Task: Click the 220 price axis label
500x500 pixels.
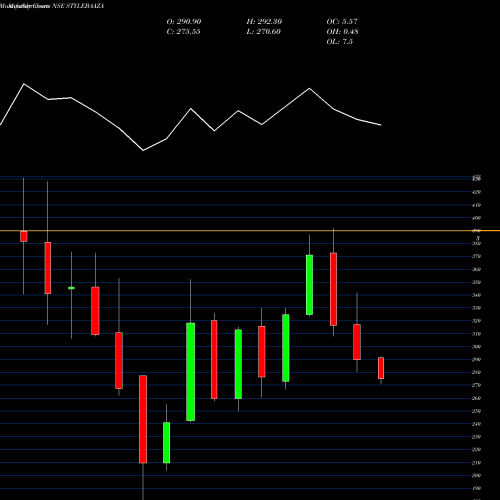Action: [477, 450]
